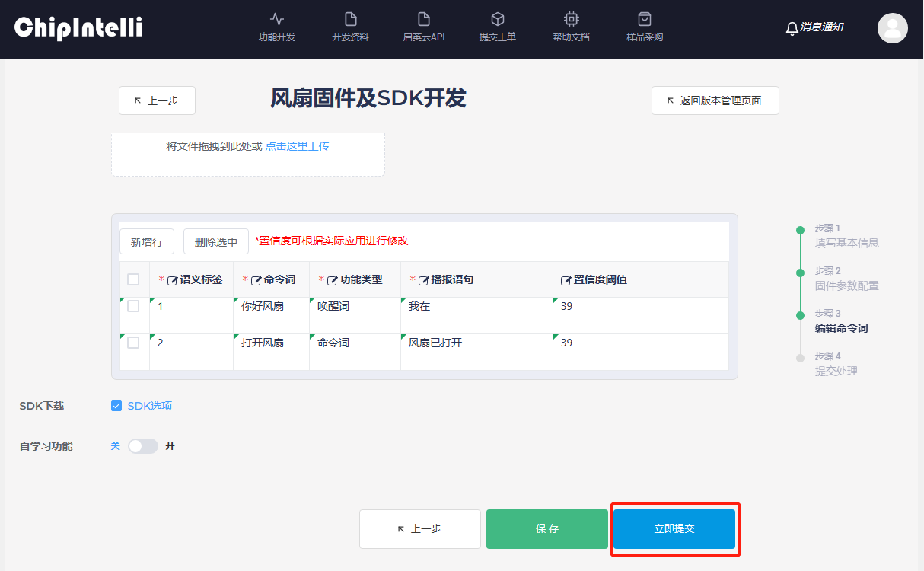Click the 置信度阈值 cell for 打开风扇
This screenshot has width=924, height=571.
[x=639, y=351]
